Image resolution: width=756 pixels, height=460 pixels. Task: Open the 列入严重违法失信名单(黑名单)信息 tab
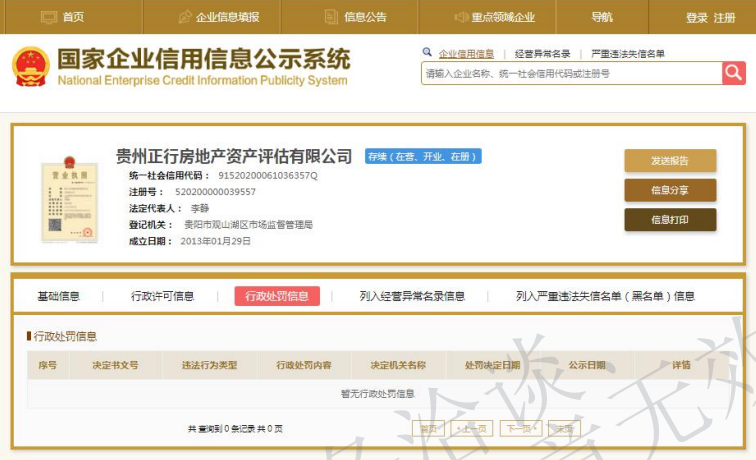pyautogui.click(x=605, y=296)
